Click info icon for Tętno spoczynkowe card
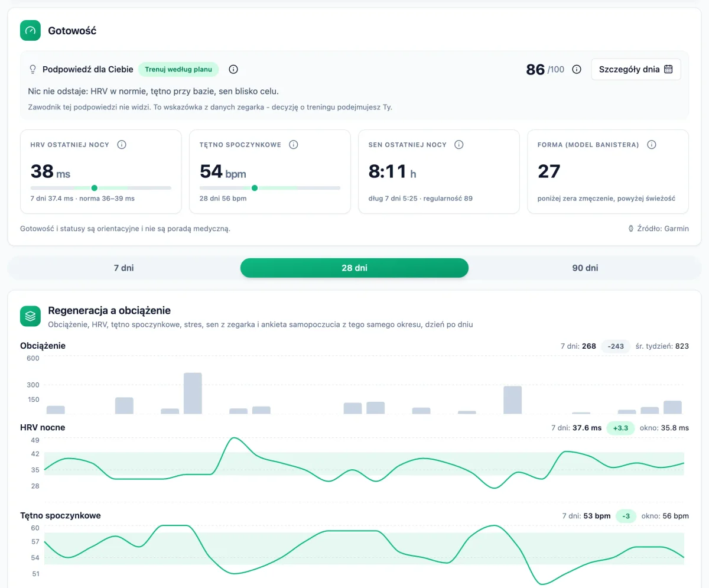 point(294,145)
